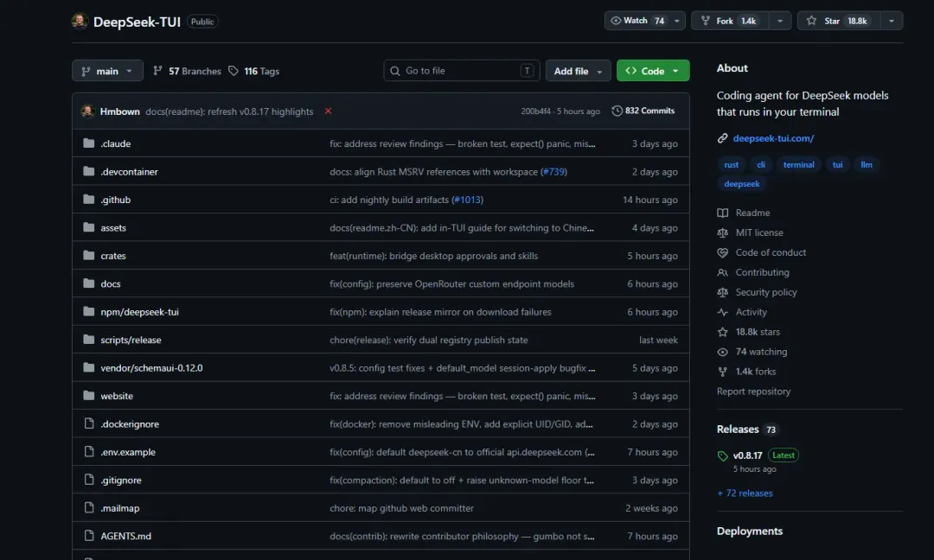934x560 pixels.
Task: Click the file icon next to .gitignore
Action: (x=89, y=479)
